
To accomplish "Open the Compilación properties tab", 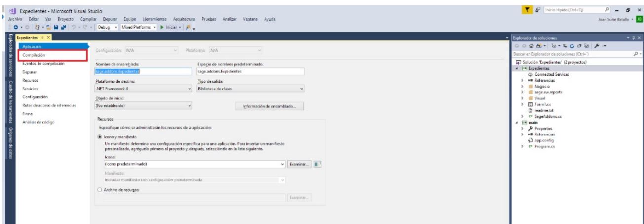I will pos(53,55).
